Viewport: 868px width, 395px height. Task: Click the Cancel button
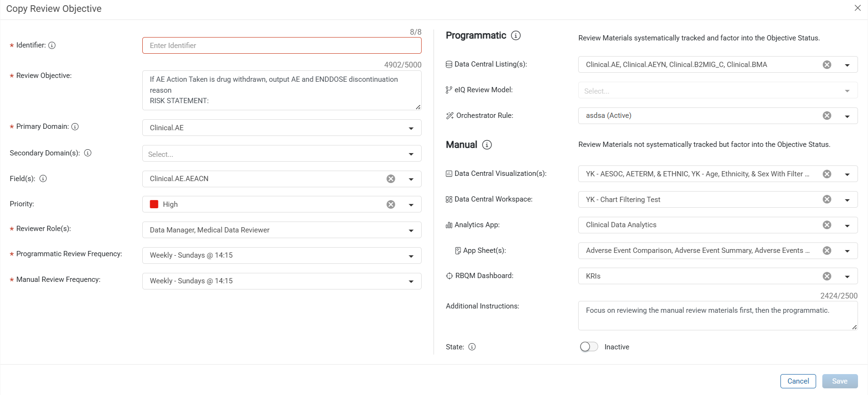point(798,381)
